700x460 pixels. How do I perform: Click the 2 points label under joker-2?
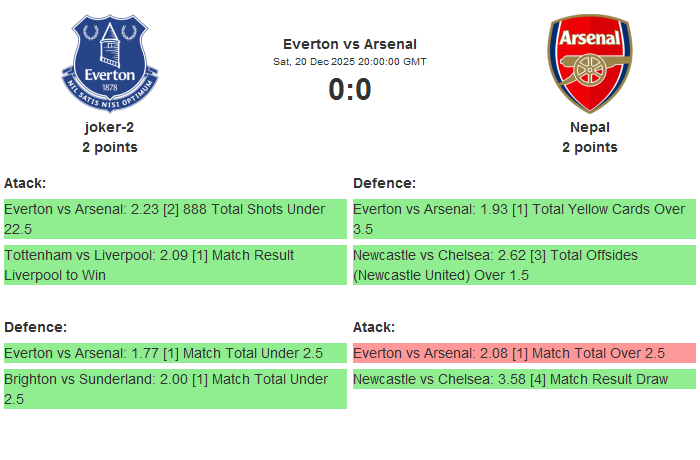110,147
